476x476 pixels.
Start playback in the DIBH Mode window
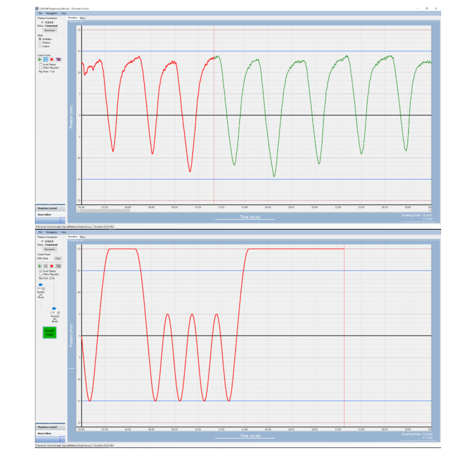40,266
